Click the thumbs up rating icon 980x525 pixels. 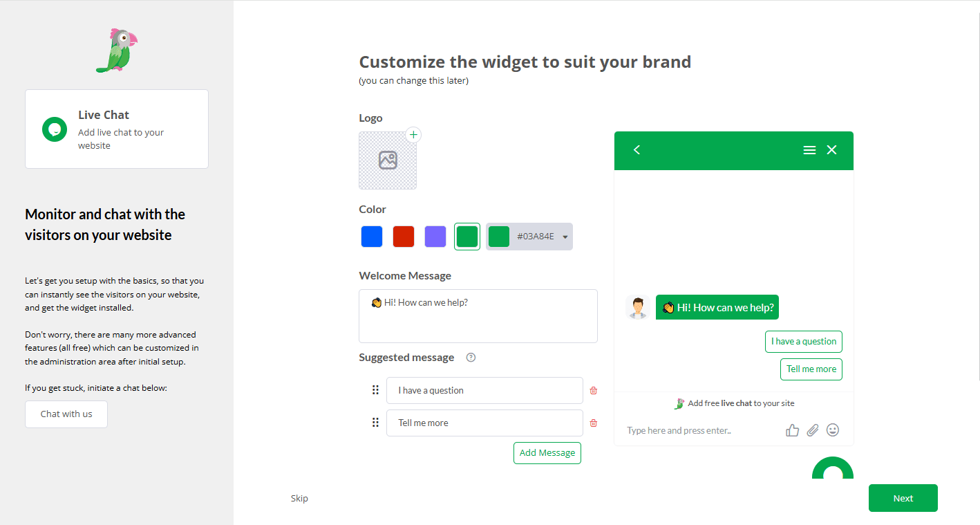tap(792, 430)
